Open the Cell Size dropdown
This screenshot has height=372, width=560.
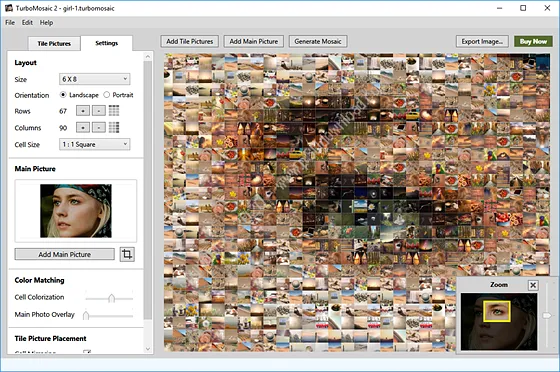tap(95, 144)
